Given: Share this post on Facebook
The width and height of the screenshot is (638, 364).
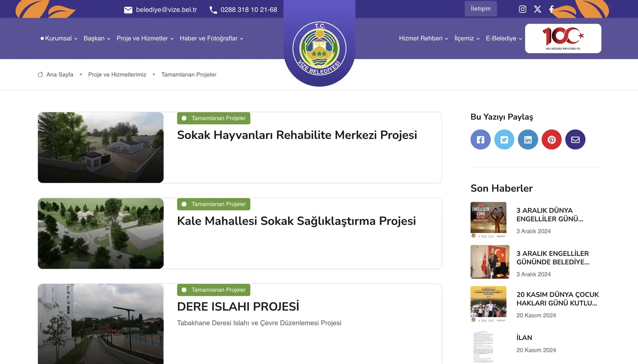Looking at the screenshot, I should click(480, 140).
